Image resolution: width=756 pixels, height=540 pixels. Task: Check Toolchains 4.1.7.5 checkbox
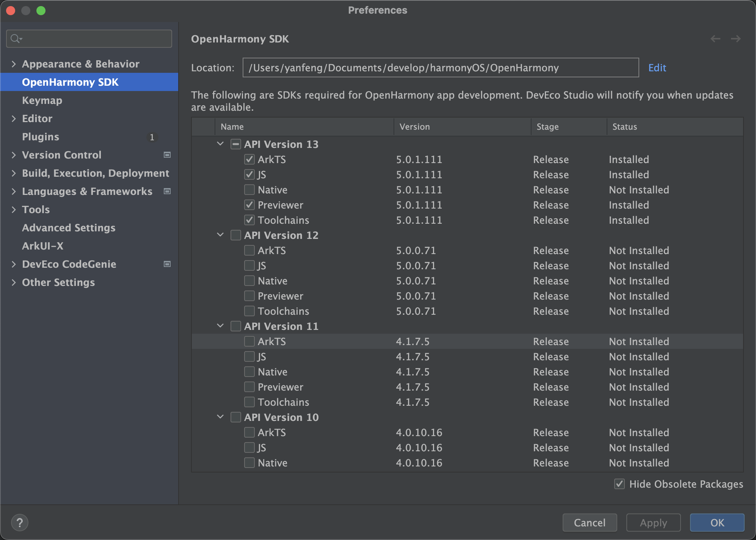249,402
